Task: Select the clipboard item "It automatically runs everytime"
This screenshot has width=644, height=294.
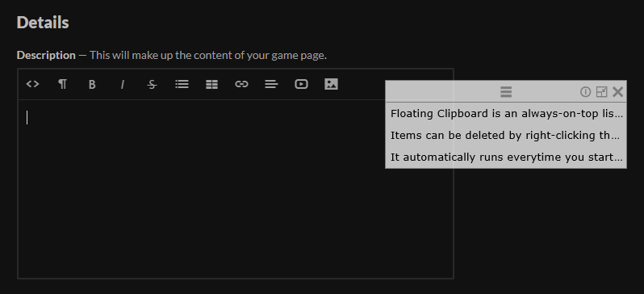Action: tap(506, 157)
